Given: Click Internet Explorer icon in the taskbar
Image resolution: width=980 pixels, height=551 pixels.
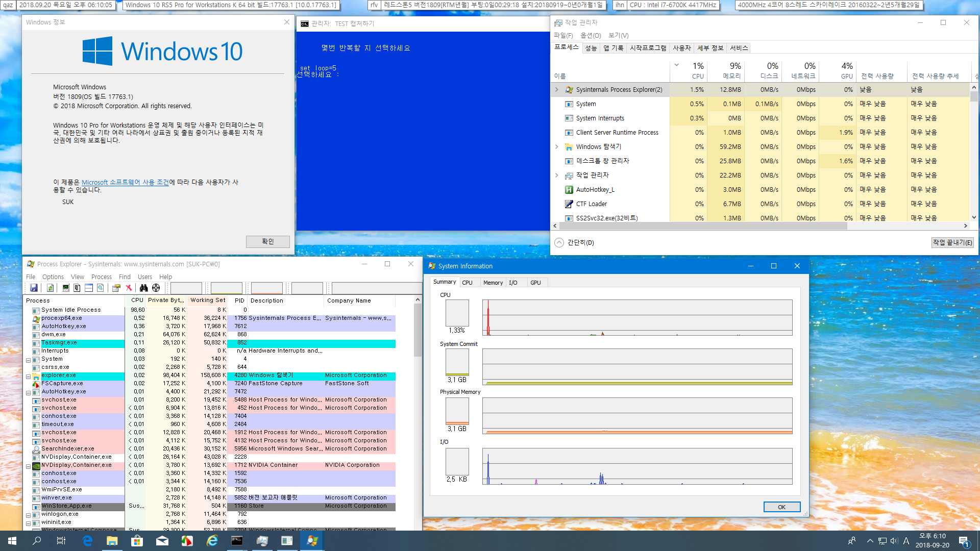Looking at the screenshot, I should pos(212,541).
